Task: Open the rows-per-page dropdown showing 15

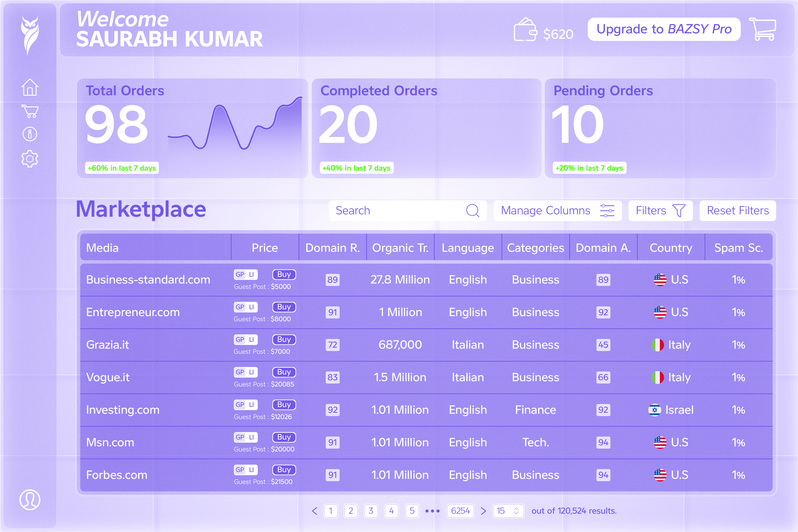Action: pyautogui.click(x=508, y=511)
